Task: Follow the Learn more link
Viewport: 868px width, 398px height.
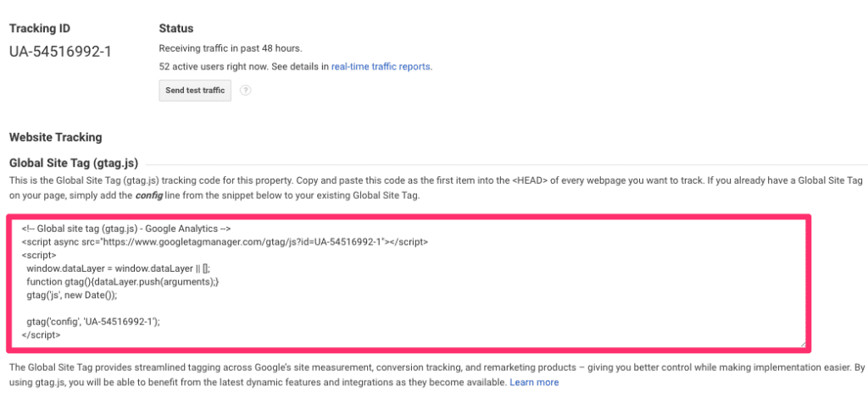Action: (x=534, y=382)
